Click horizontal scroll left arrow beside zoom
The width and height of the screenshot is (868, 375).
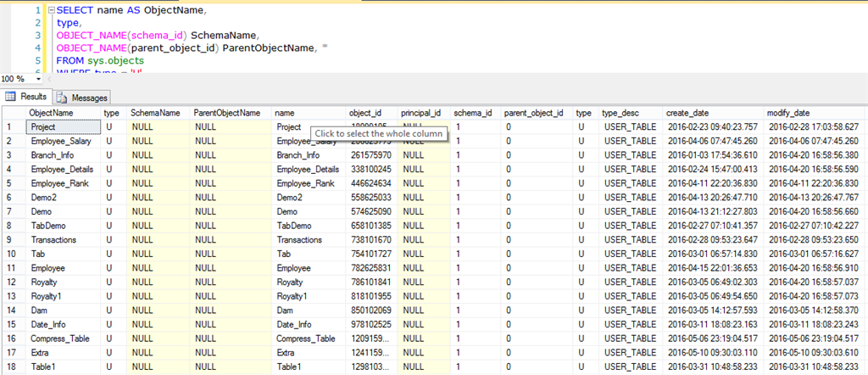pyautogui.click(x=48, y=78)
